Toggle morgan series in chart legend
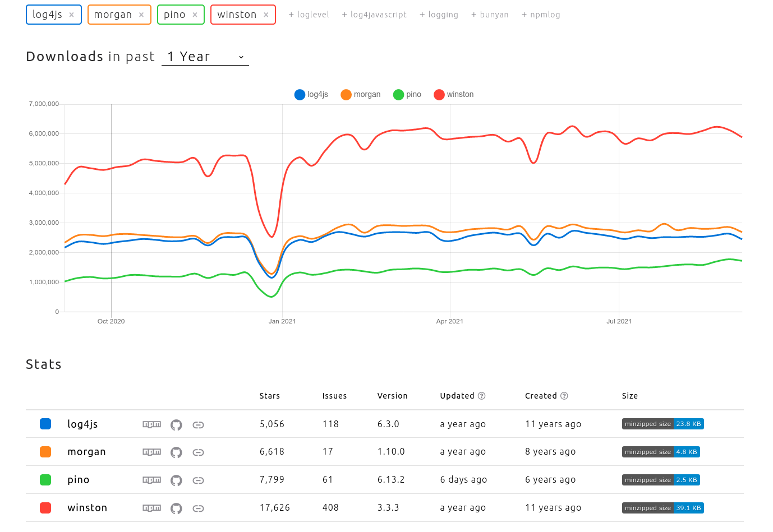The image size is (773, 532). click(x=361, y=95)
